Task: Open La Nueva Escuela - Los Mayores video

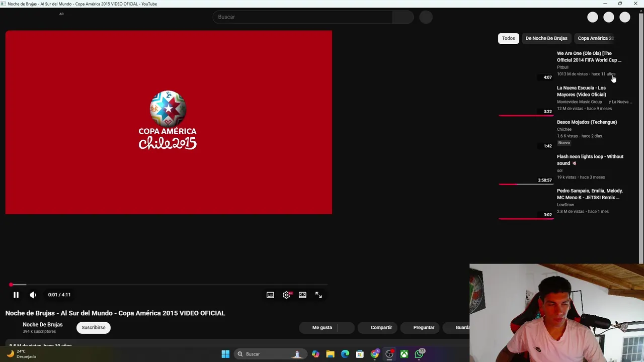Action: click(x=582, y=91)
